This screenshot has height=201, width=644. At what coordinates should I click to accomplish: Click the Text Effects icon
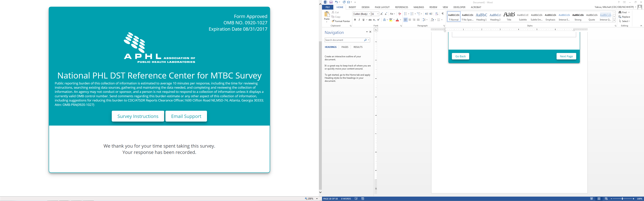(x=384, y=20)
